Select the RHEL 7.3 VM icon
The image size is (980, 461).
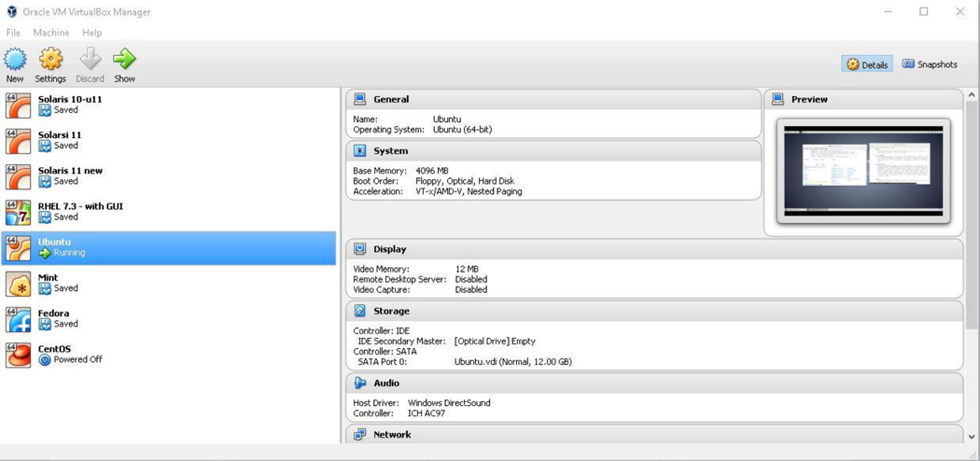click(x=18, y=213)
